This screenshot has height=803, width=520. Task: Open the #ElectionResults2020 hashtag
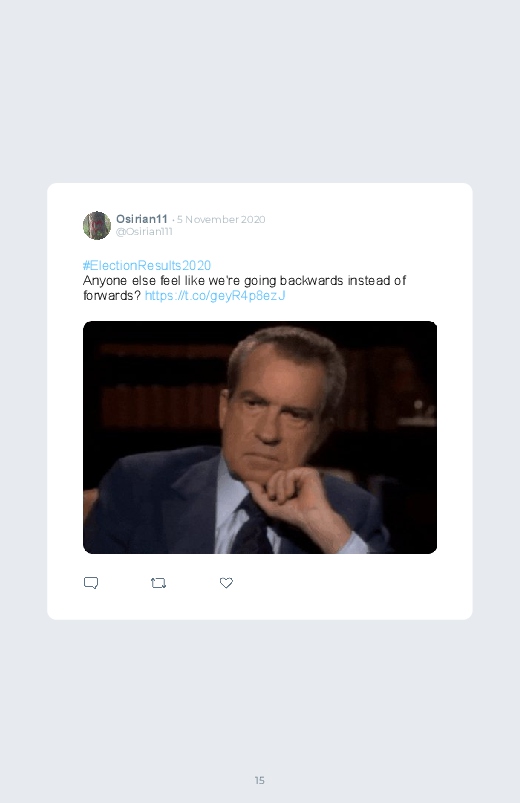coord(147,265)
